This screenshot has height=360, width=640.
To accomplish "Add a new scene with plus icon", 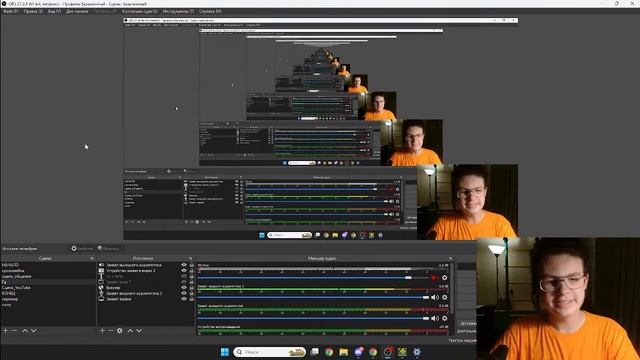I will (6, 331).
